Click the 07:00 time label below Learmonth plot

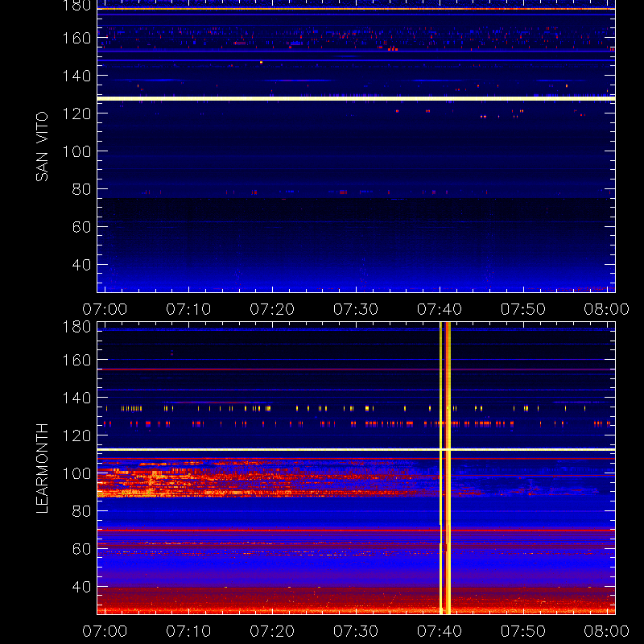[x=105, y=631]
